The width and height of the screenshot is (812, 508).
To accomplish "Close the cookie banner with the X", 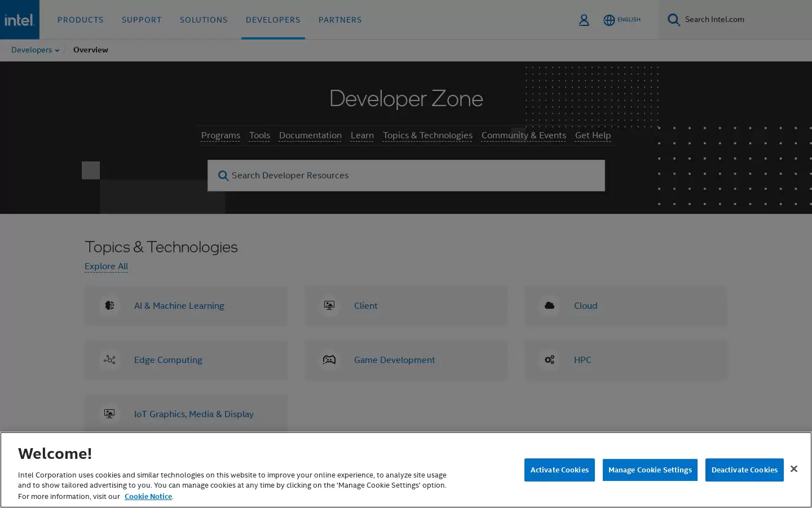I will pyautogui.click(x=793, y=469).
